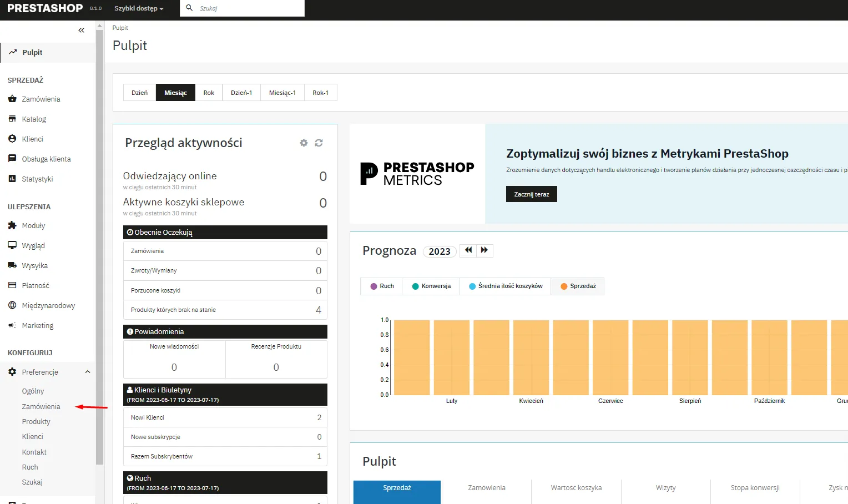Collapse the sidebar with the double-chevron icon
848x504 pixels.
tap(82, 31)
